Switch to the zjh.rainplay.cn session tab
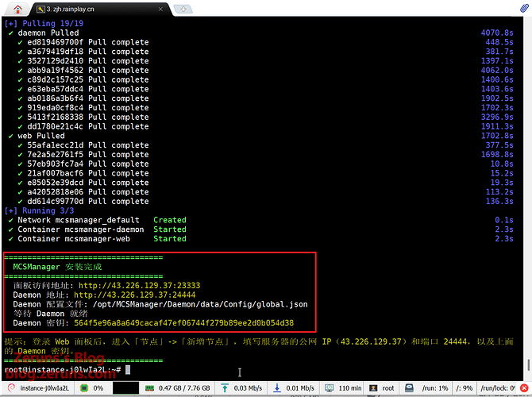532x397 pixels. [x=70, y=10]
